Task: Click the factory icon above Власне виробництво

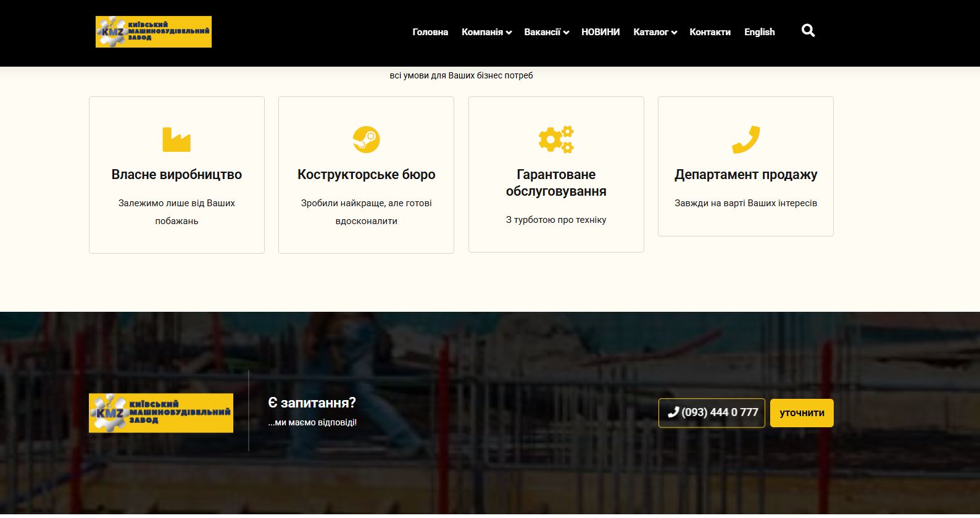Action: (176, 140)
